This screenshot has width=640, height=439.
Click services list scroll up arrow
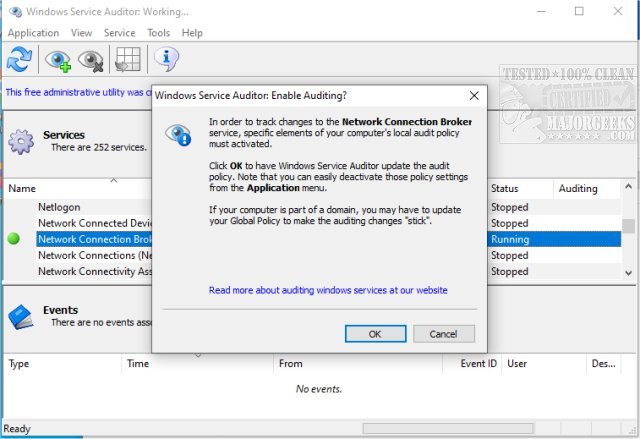[x=628, y=187]
